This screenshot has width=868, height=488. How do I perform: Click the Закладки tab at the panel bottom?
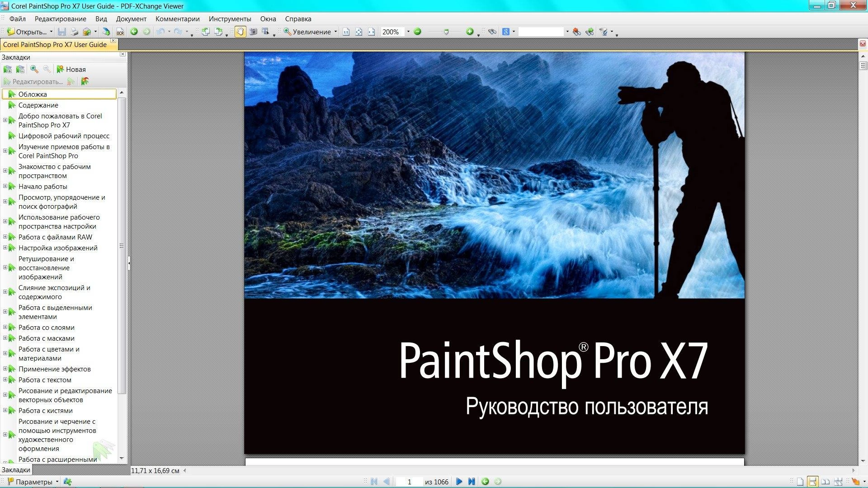pos(16,470)
